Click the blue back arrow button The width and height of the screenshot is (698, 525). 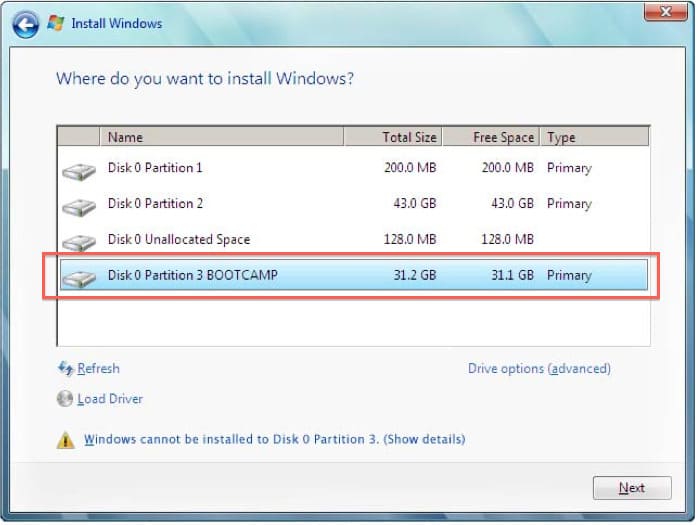pyautogui.click(x=25, y=24)
